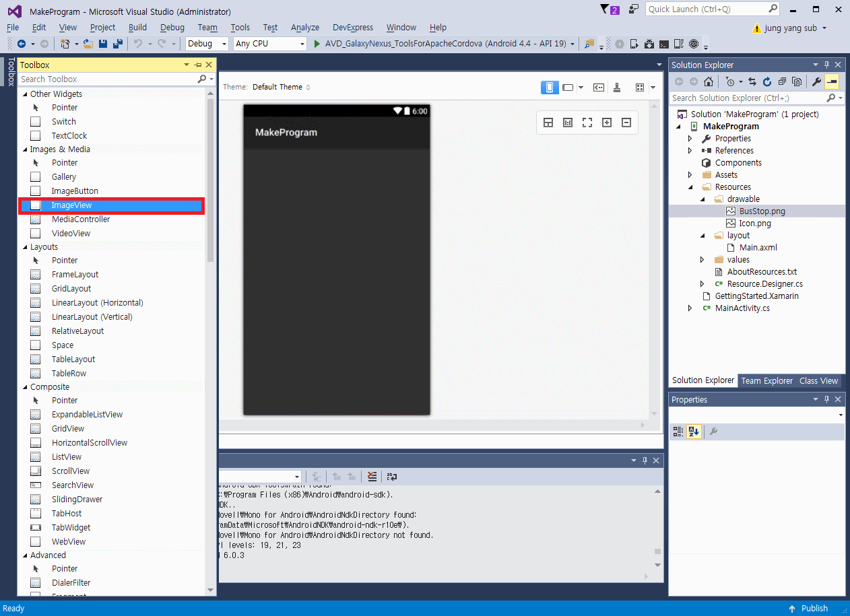
Task: Open the Tools menu
Action: pos(240,27)
